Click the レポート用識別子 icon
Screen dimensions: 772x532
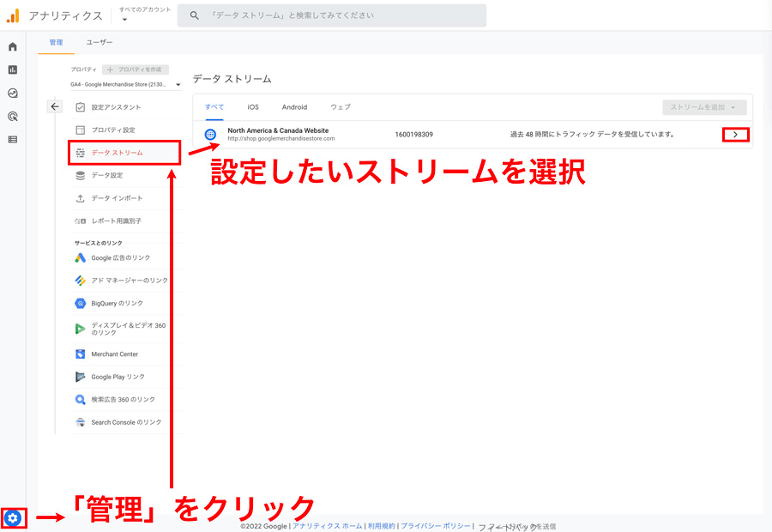click(81, 221)
